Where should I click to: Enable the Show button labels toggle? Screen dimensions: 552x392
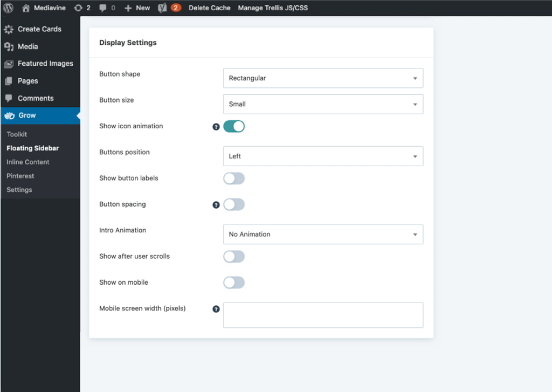click(x=234, y=178)
